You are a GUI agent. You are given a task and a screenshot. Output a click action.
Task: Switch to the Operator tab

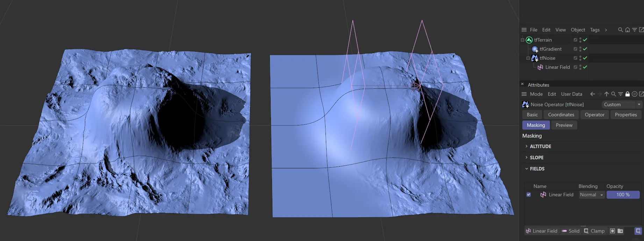point(594,115)
